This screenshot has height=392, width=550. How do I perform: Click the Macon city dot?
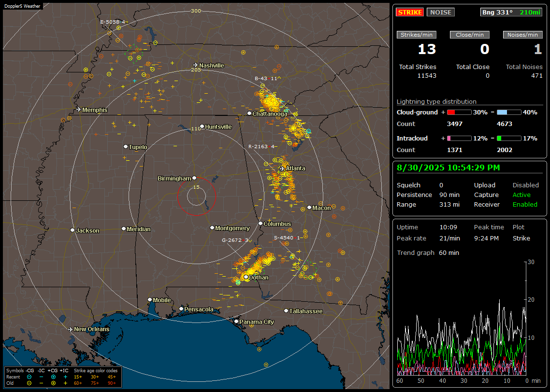coord(309,208)
